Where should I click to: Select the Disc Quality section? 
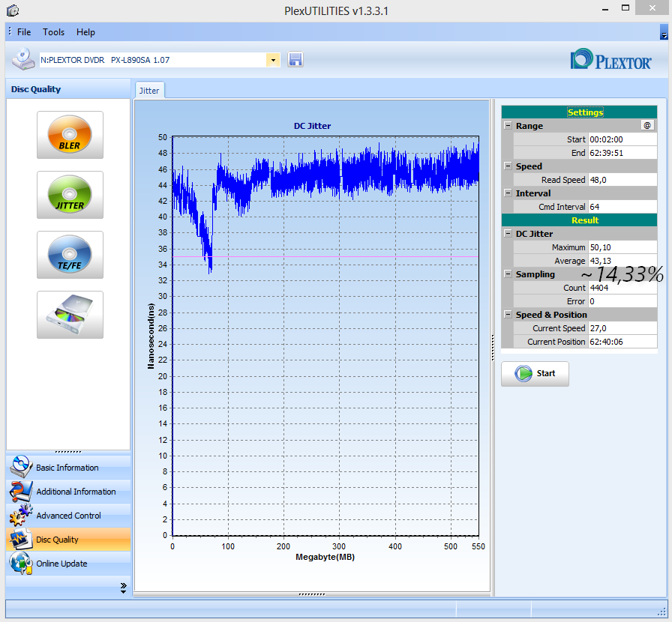(x=68, y=540)
